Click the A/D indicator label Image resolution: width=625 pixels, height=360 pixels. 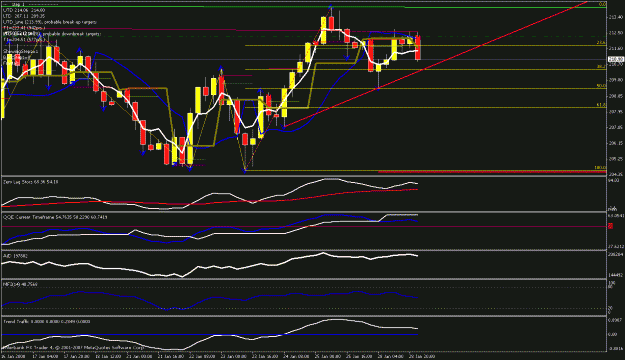pos(15,256)
